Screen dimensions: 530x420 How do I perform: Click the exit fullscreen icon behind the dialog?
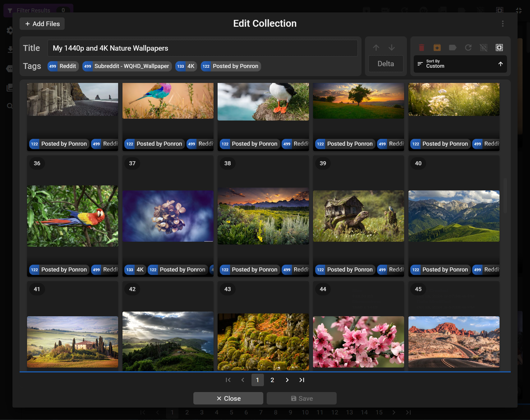[518, 10]
